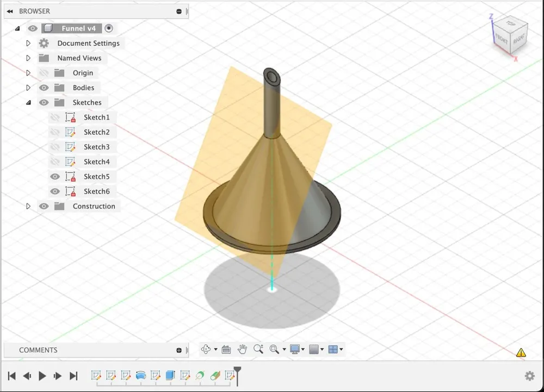
Task: Collapse the Funnel v4 root node
Action: click(17, 28)
